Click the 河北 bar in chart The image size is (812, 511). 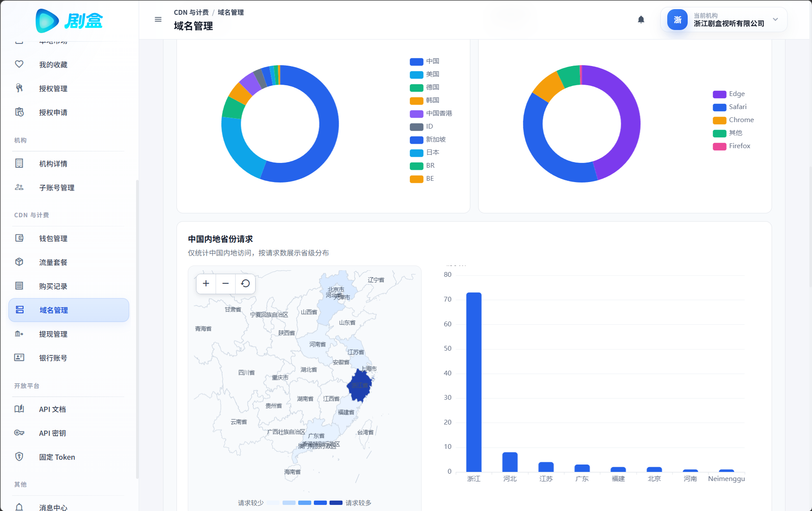click(510, 462)
